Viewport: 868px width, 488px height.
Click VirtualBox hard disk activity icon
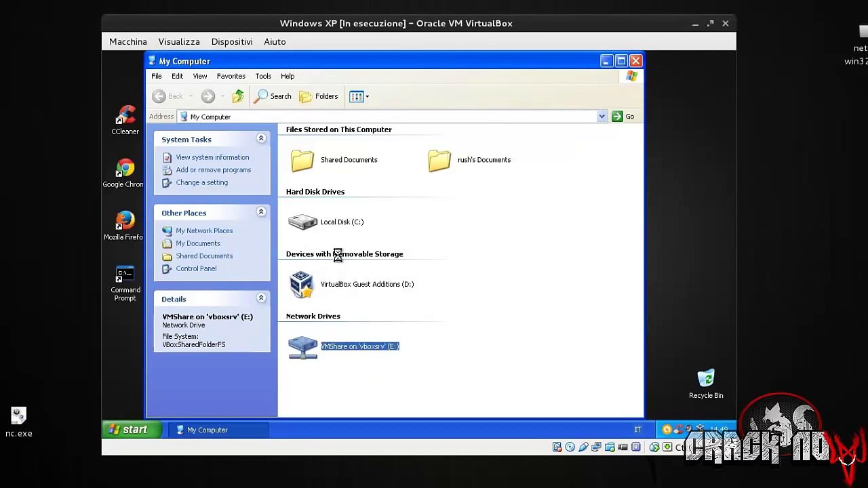(x=557, y=447)
